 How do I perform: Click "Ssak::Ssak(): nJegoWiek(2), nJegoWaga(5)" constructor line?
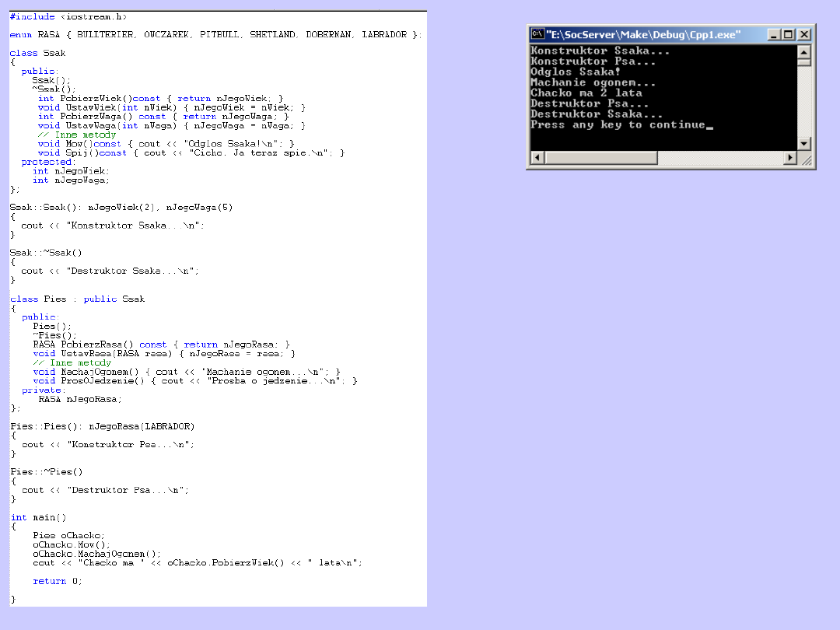point(121,208)
